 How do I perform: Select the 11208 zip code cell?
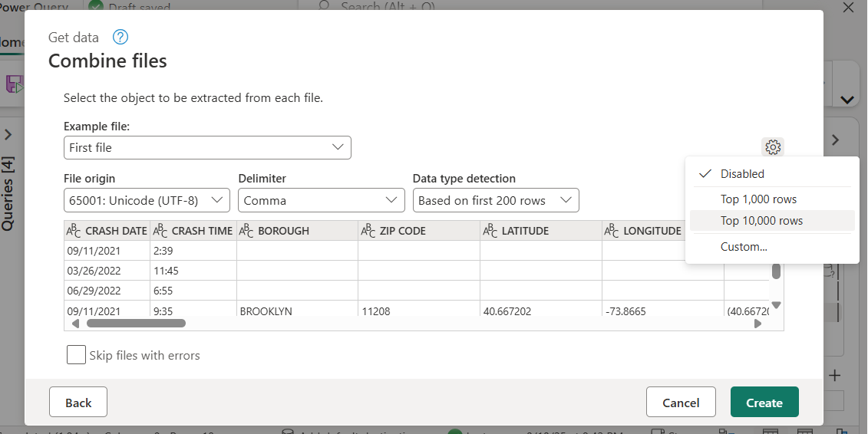[x=420, y=309]
